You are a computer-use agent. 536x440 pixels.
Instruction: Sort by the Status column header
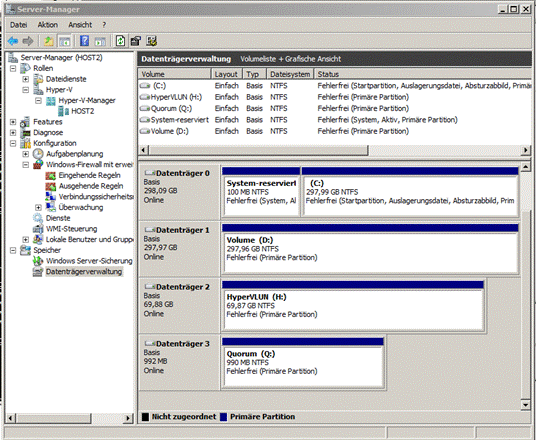point(423,74)
